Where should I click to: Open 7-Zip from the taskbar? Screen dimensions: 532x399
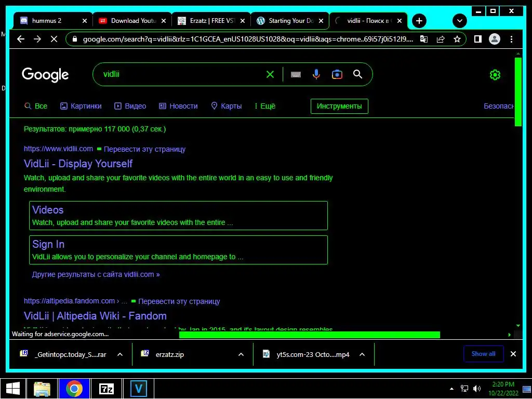106,389
